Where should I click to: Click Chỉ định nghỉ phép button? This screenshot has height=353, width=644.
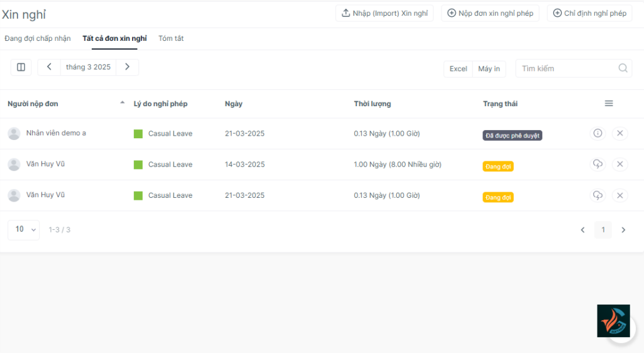(x=589, y=13)
